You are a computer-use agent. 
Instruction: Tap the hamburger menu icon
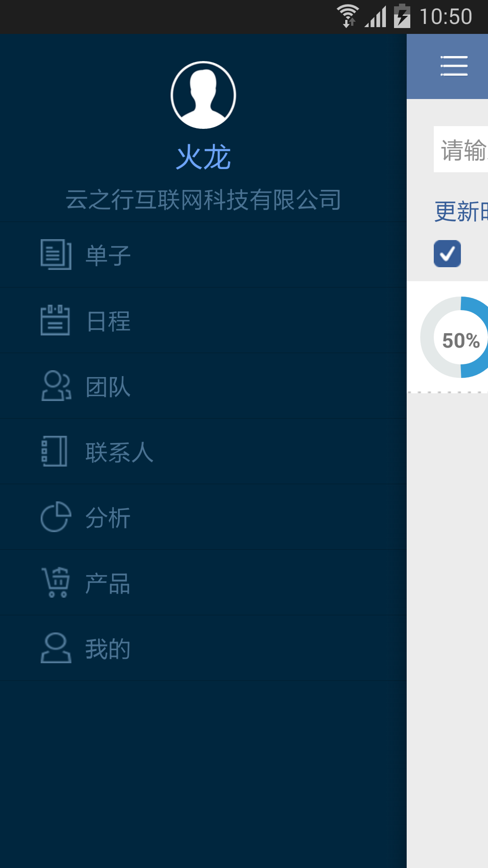[x=454, y=66]
